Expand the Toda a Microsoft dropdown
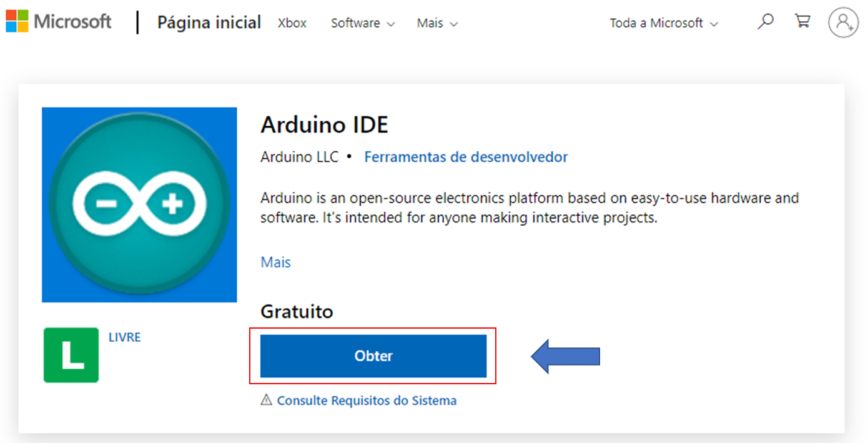The image size is (868, 443). coord(664,23)
